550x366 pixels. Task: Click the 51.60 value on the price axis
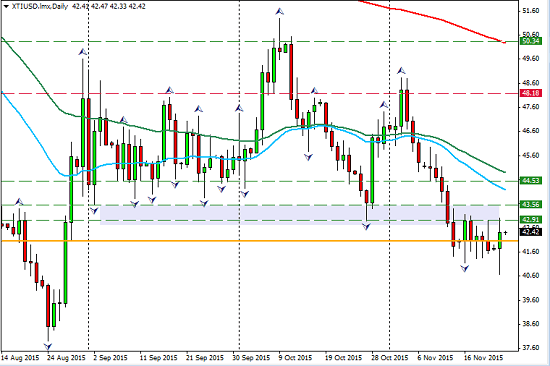tap(531, 11)
